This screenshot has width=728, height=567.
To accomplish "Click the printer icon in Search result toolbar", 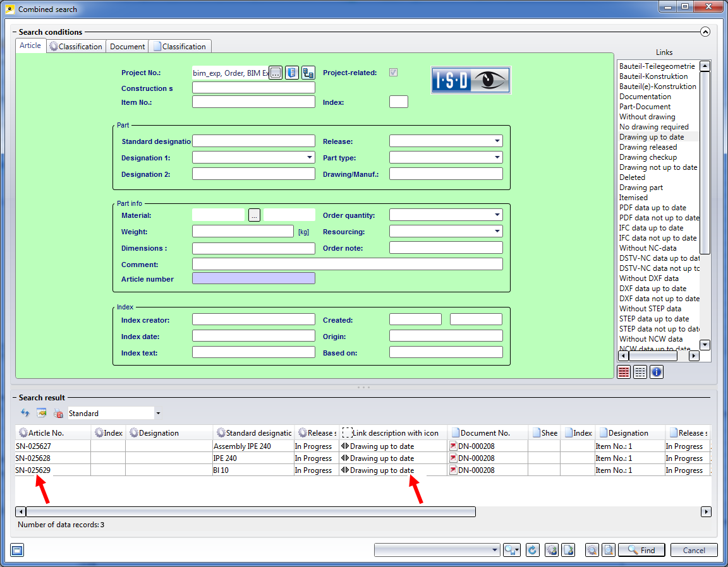I will (x=58, y=414).
